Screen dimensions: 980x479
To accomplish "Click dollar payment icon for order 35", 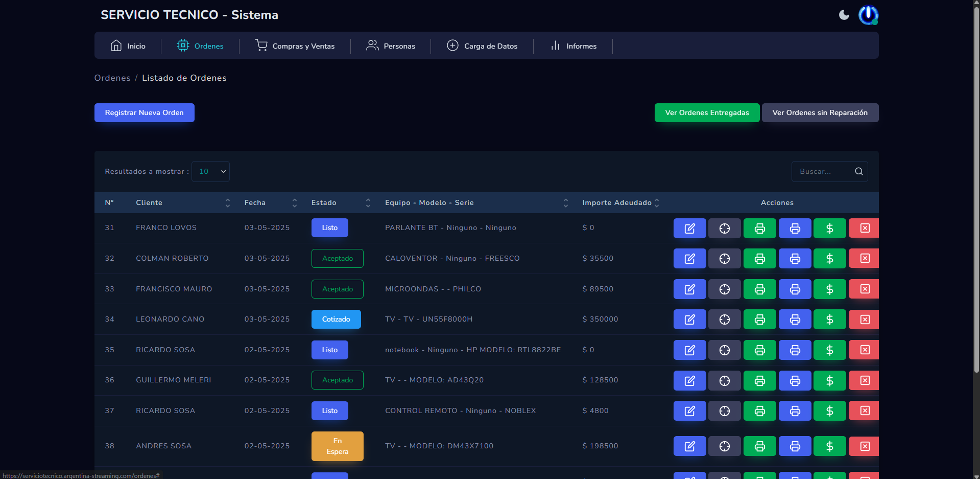I will click(x=829, y=350).
